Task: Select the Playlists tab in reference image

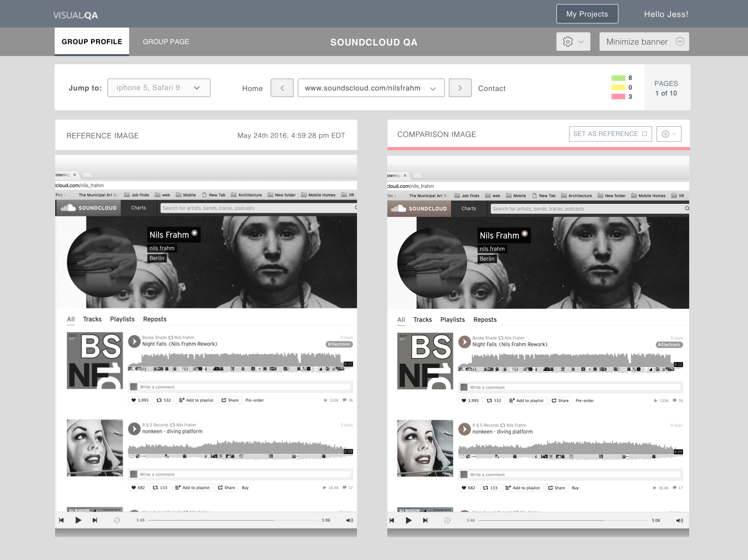Action: (x=122, y=319)
